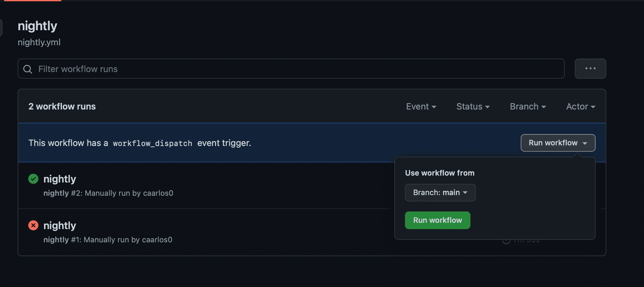This screenshot has width=644, height=287.
Task: Open the Branch filter dropdown
Action: click(527, 106)
